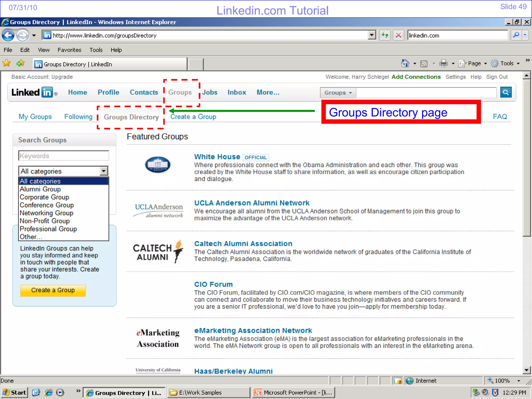Open the File menu
532x399 pixels.
[x=8, y=50]
